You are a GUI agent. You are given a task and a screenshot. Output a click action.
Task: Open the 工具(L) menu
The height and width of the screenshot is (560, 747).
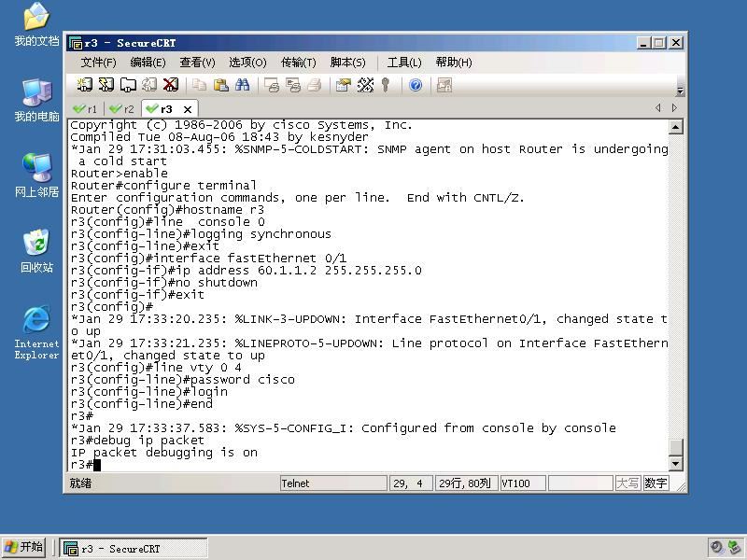tap(404, 63)
